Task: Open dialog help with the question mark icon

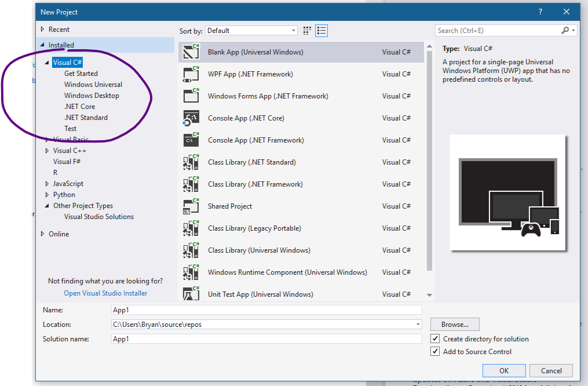Action: click(540, 12)
